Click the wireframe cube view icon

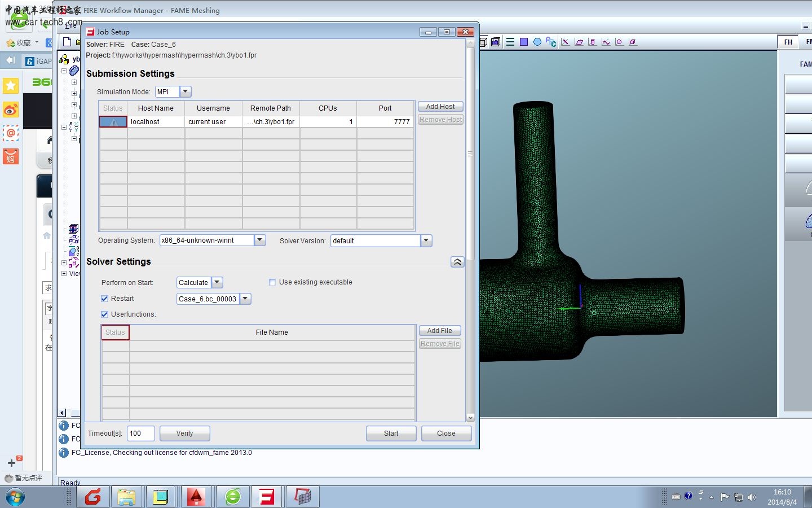click(x=484, y=42)
